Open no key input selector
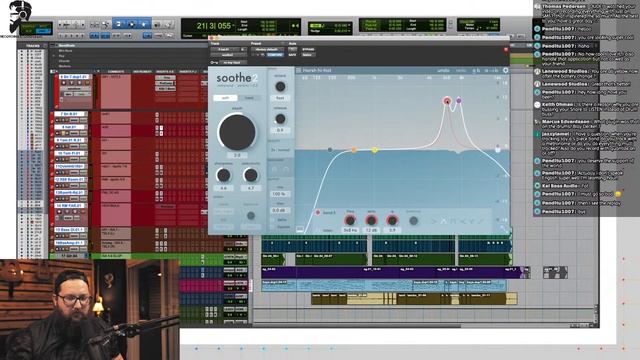The height and width of the screenshot is (360, 640). [x=233, y=62]
